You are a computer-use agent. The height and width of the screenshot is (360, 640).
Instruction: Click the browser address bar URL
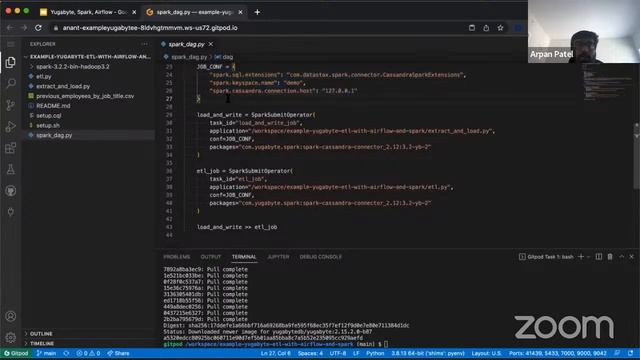click(x=150, y=28)
